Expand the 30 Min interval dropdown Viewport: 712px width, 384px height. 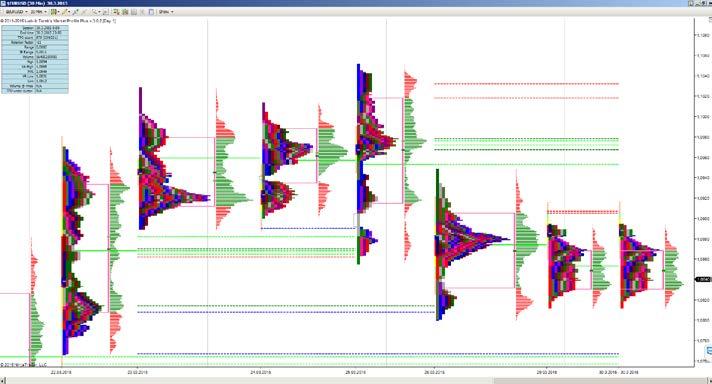pos(39,12)
